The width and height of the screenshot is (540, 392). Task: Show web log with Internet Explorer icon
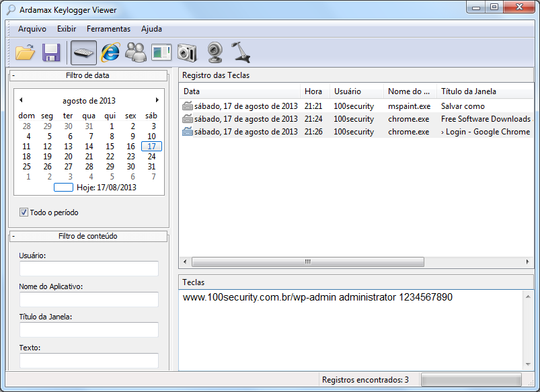coord(110,52)
